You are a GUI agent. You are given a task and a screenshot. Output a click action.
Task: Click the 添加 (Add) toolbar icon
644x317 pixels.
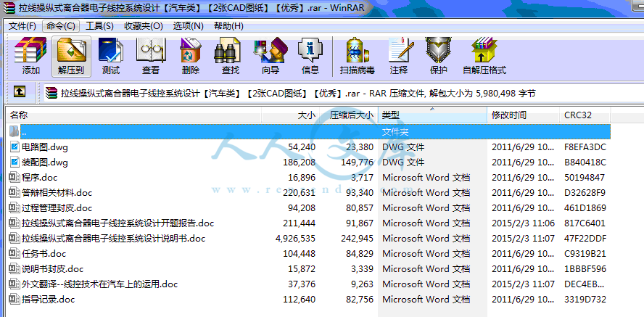click(30, 50)
